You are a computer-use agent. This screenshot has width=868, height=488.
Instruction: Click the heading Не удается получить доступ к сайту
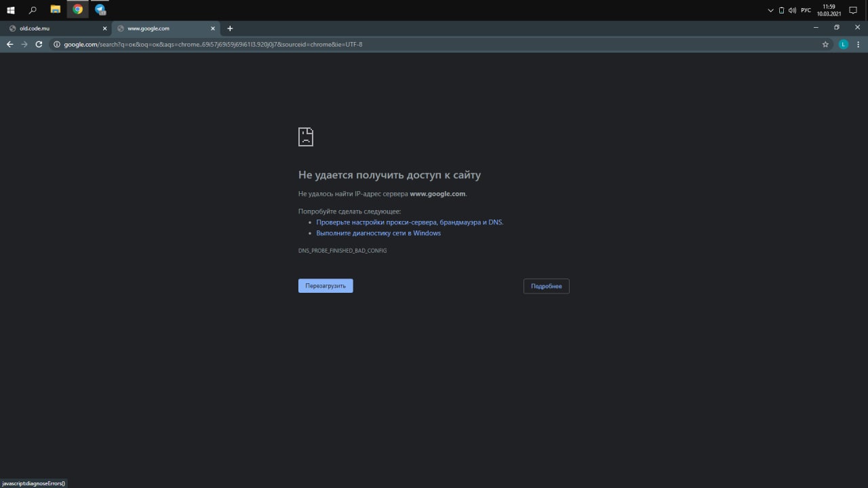pos(389,175)
